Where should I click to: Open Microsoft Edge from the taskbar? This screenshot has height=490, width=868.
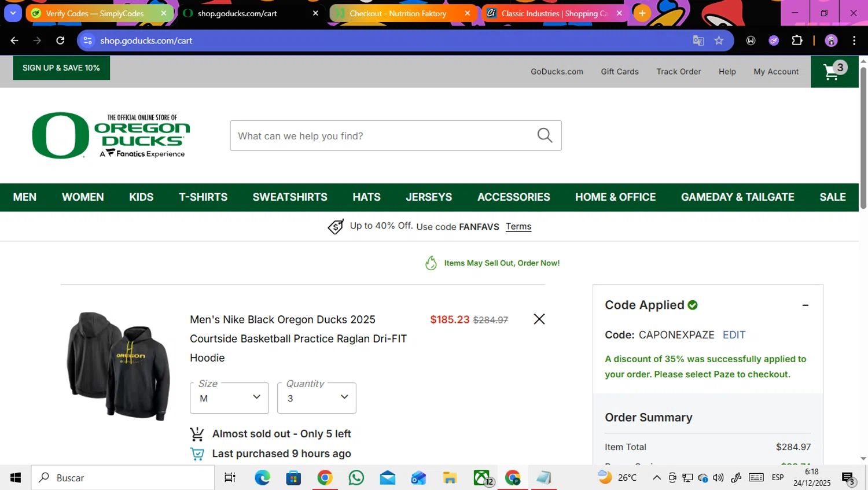[263, 478]
